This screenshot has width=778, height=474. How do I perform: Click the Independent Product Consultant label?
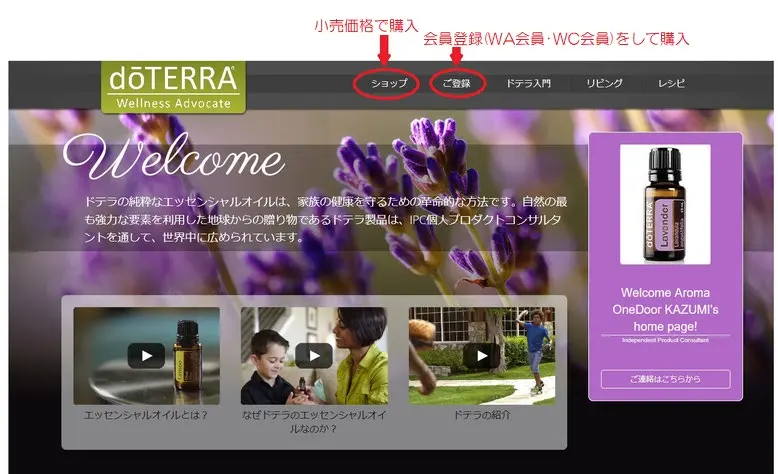click(x=665, y=340)
